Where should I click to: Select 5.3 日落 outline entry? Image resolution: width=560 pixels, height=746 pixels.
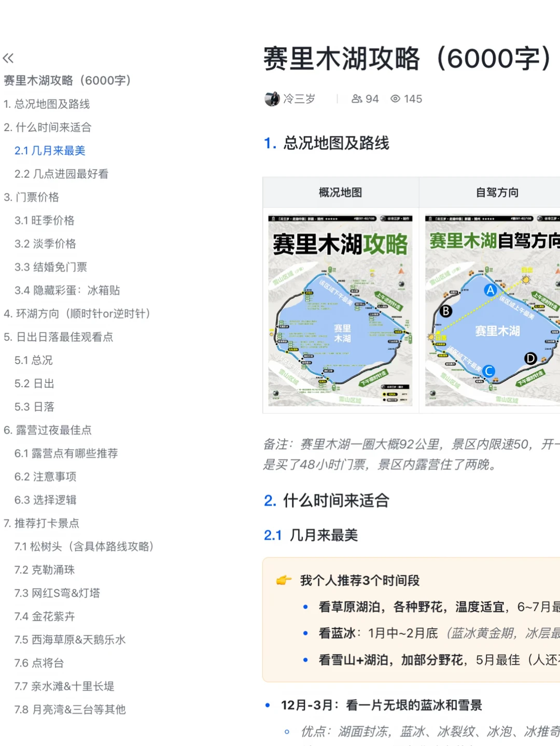[34, 407]
